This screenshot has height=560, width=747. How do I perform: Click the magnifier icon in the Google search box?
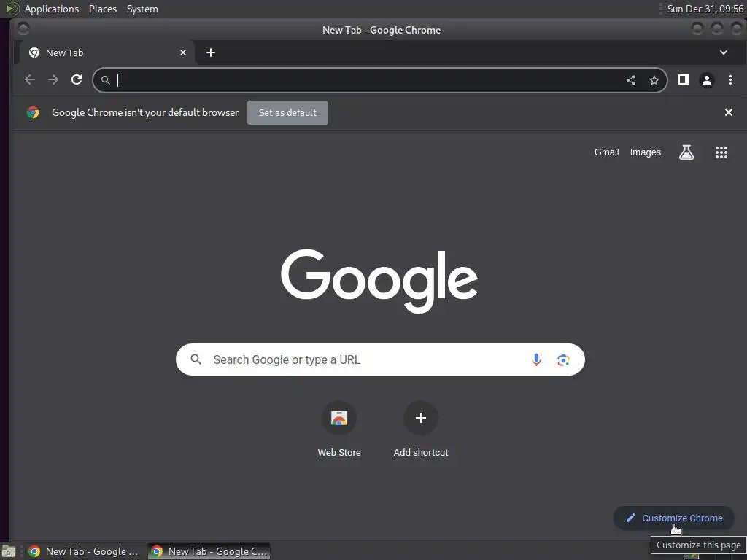pyautogui.click(x=196, y=359)
